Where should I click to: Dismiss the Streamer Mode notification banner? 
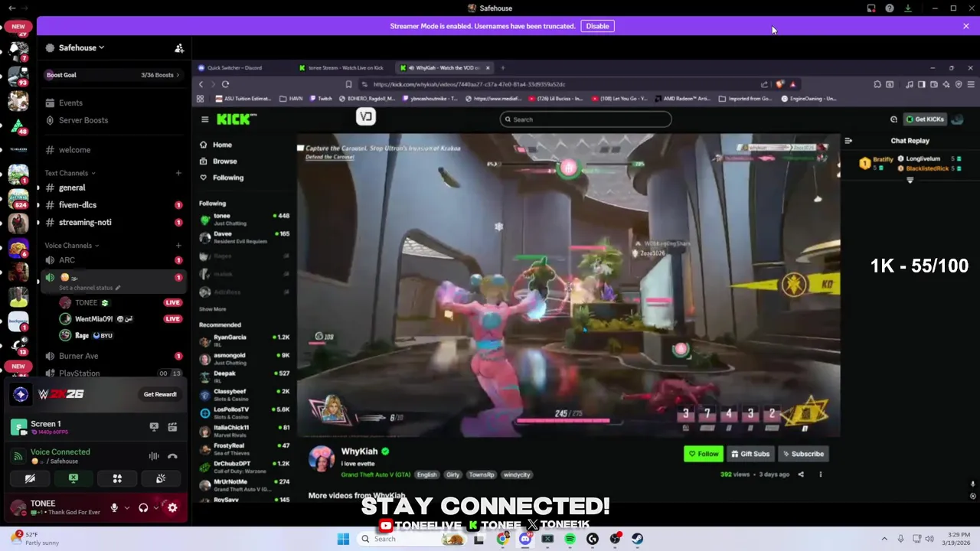965,26
